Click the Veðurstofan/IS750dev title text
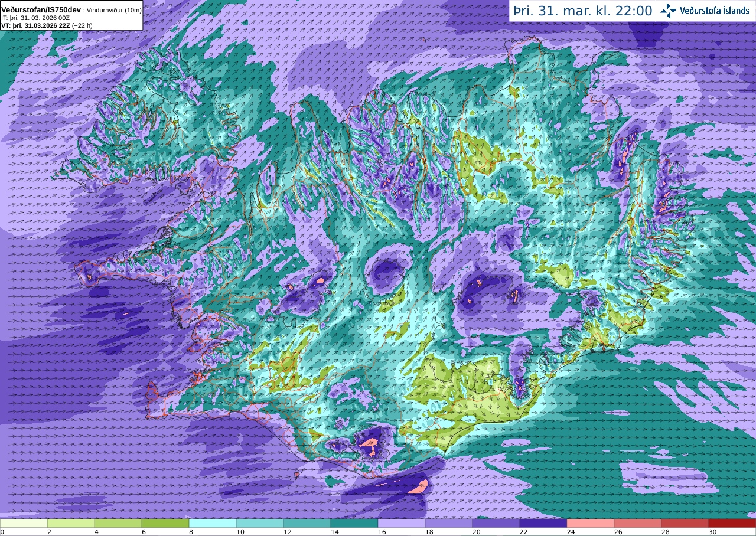 [x=41, y=10]
